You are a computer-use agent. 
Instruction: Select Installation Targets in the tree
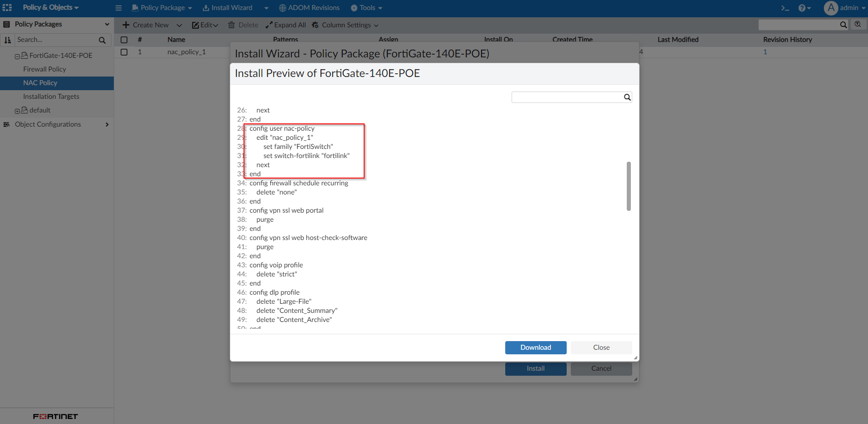51,97
